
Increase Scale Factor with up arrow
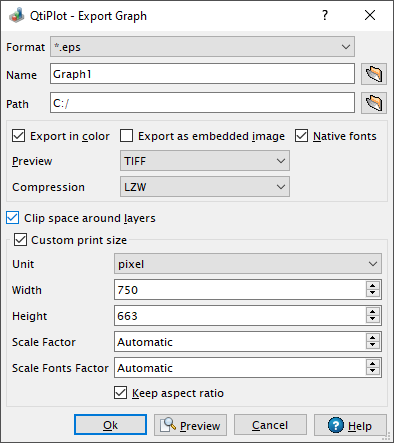pyautogui.click(x=372, y=338)
